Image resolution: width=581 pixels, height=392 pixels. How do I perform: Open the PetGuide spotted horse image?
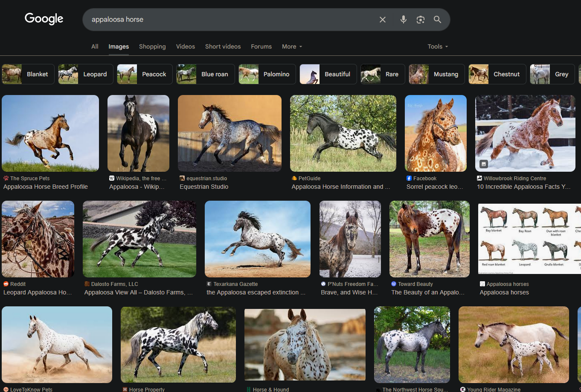point(343,133)
